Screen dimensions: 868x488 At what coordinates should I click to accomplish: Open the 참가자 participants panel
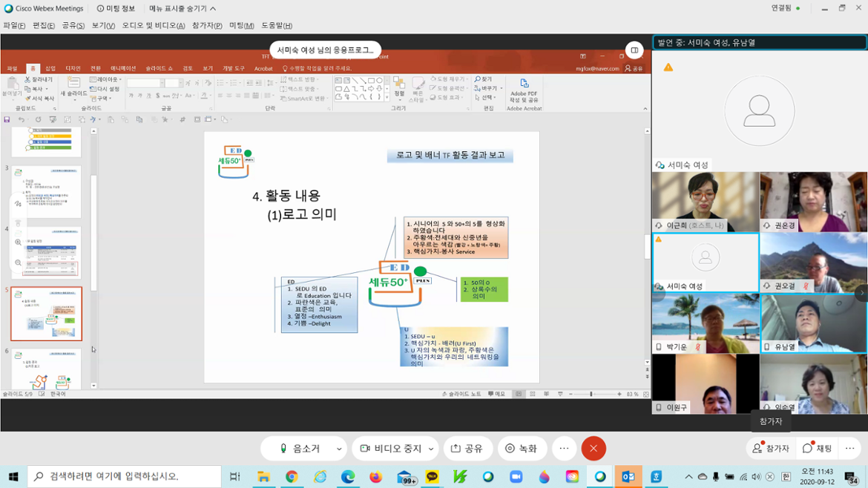[x=771, y=448]
